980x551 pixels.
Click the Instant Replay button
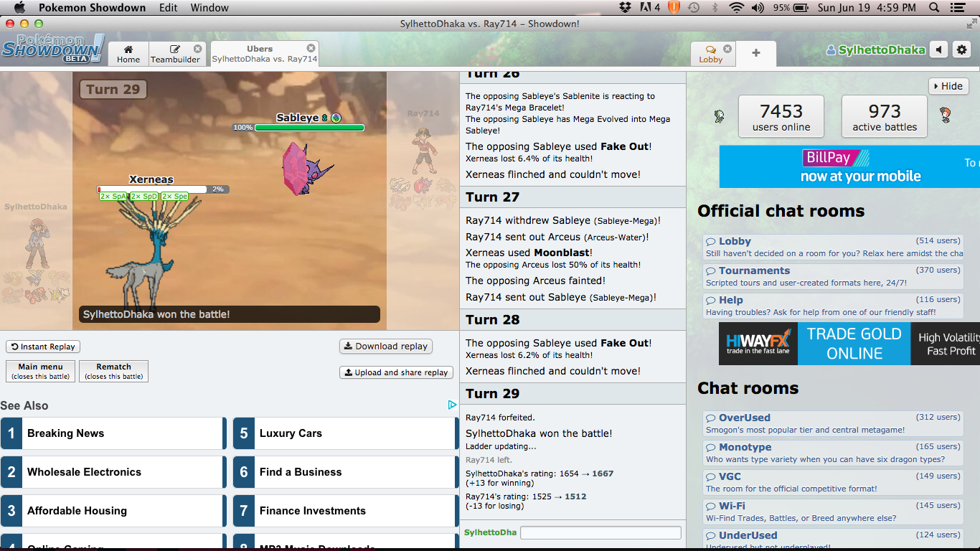coord(43,347)
